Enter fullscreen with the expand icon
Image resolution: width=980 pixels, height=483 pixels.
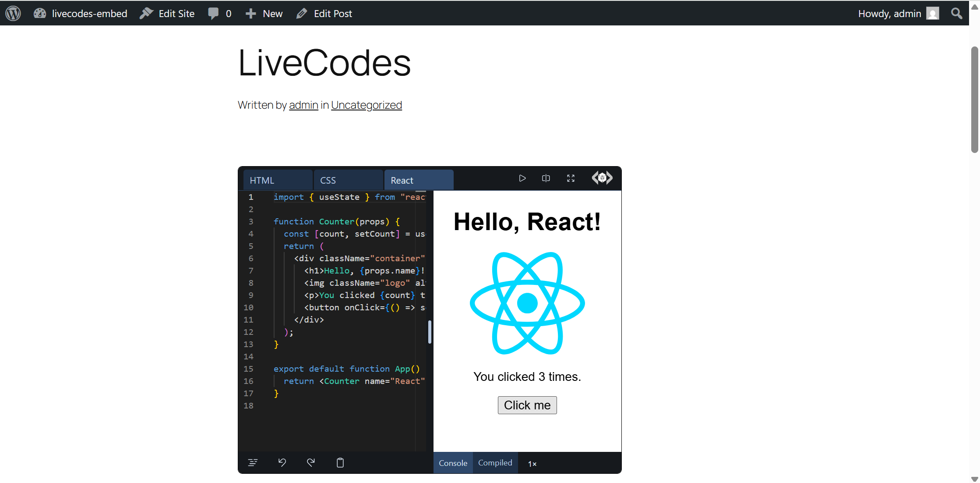click(571, 178)
